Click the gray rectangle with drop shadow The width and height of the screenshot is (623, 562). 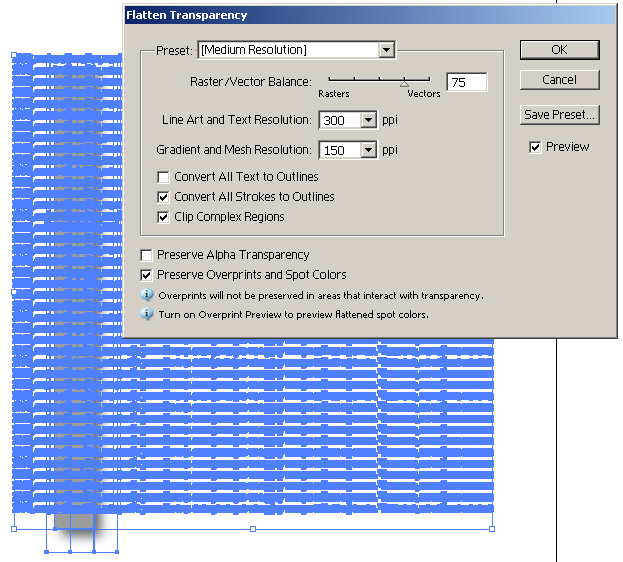(x=74, y=521)
